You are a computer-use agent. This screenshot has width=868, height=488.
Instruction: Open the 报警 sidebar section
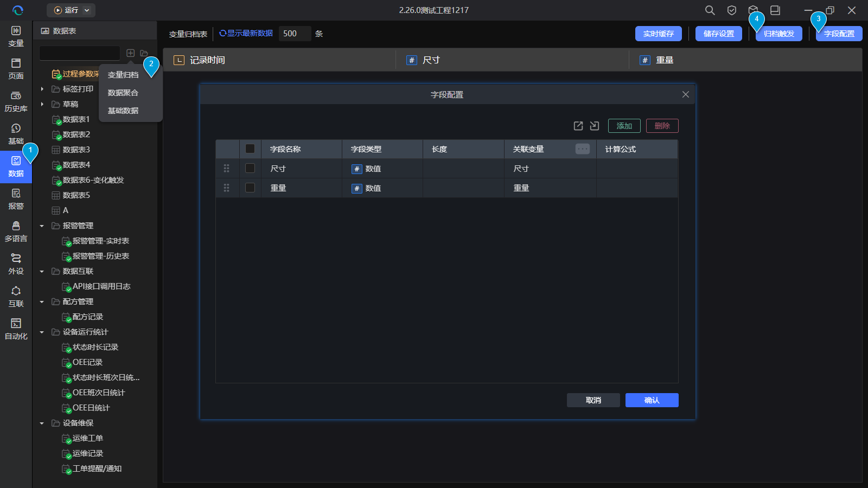16,199
